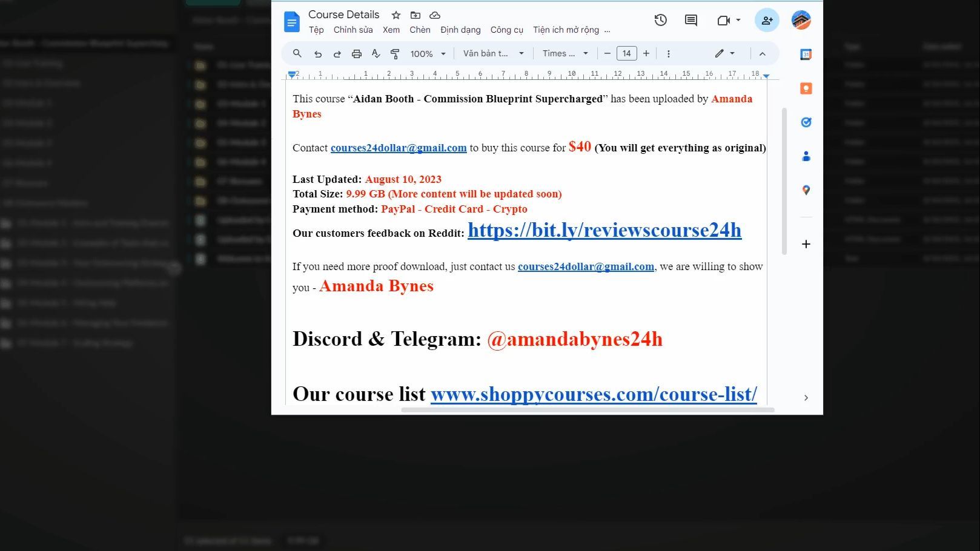This screenshot has width=980, height=551.
Task: Open the bit.ly/reviewscourse24h link
Action: [604, 230]
